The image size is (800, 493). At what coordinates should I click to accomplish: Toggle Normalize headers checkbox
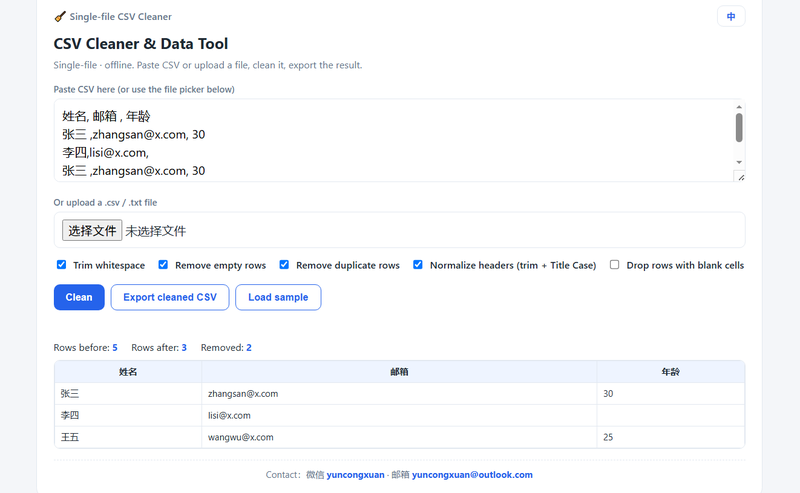[x=418, y=264]
